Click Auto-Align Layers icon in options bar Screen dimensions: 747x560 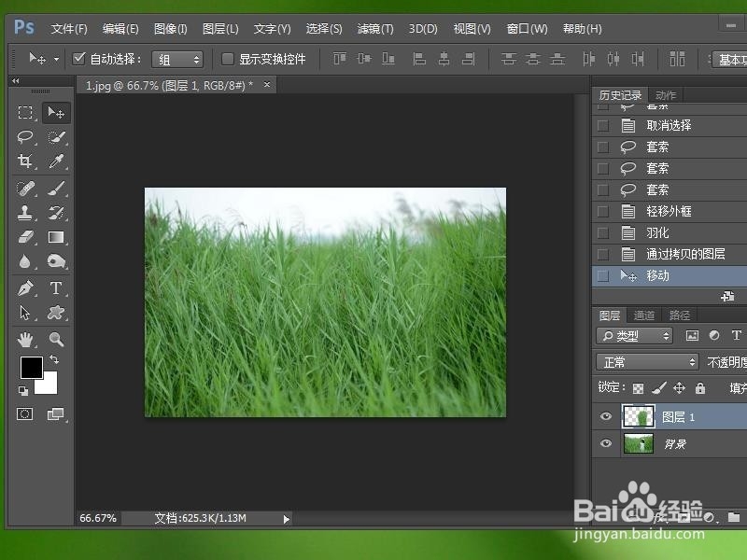click(x=677, y=59)
